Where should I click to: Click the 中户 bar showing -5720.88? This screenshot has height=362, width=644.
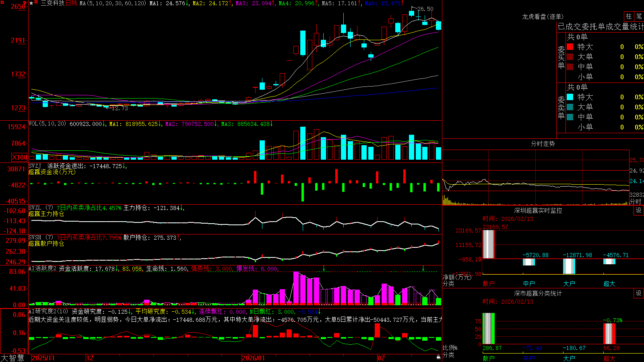[529, 262]
